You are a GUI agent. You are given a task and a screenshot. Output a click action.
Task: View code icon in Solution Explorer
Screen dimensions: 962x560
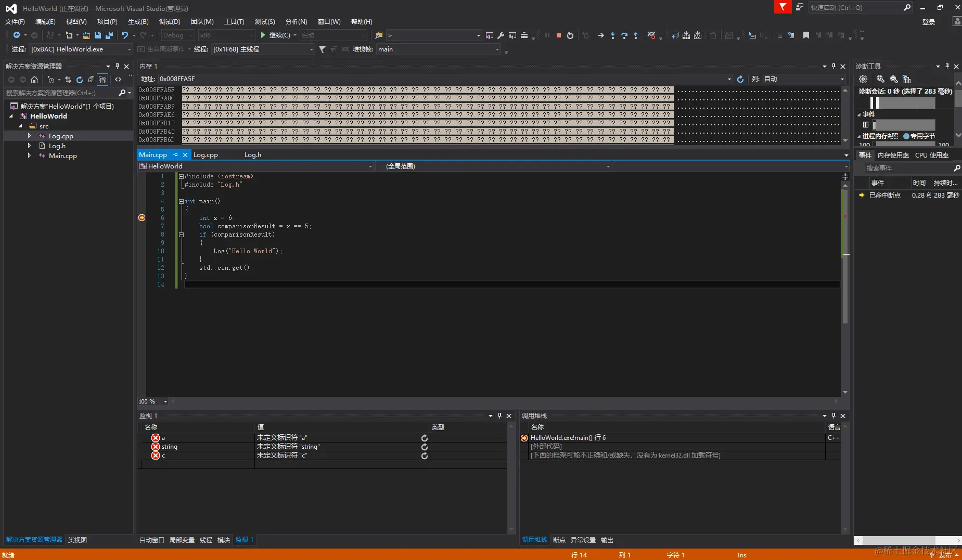click(118, 80)
